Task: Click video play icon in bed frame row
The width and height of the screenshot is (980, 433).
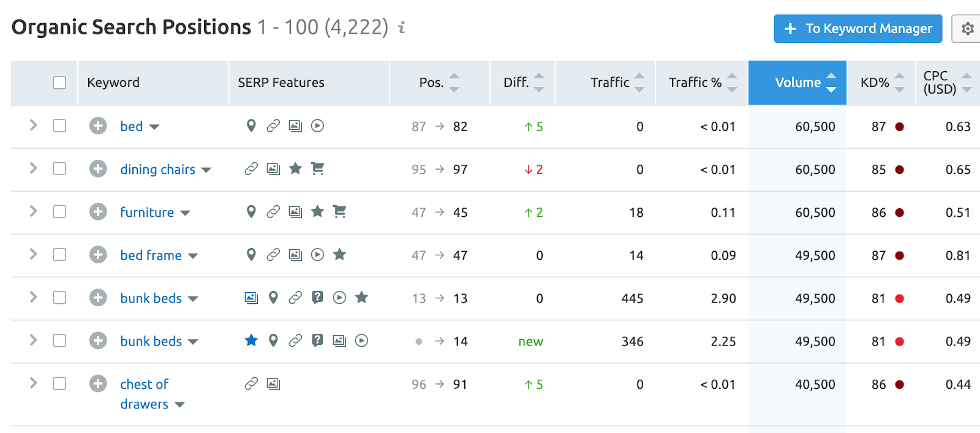Action: 317,255
